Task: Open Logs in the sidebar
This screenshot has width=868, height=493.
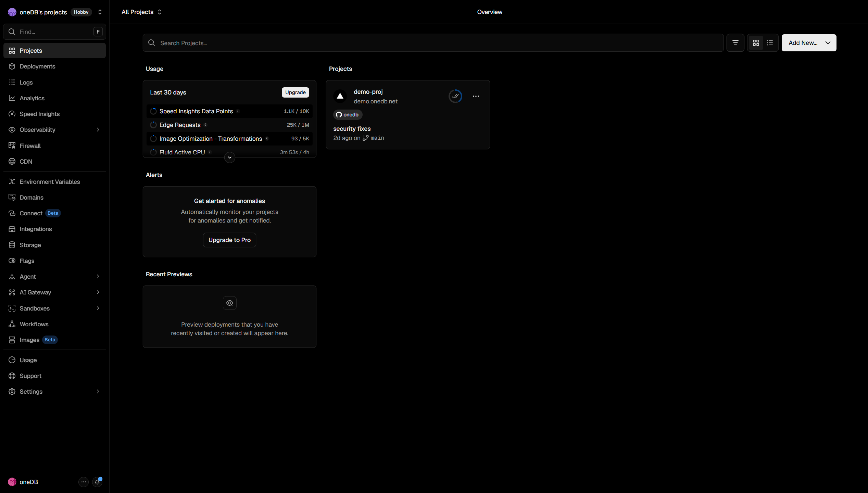Action: [x=54, y=82]
